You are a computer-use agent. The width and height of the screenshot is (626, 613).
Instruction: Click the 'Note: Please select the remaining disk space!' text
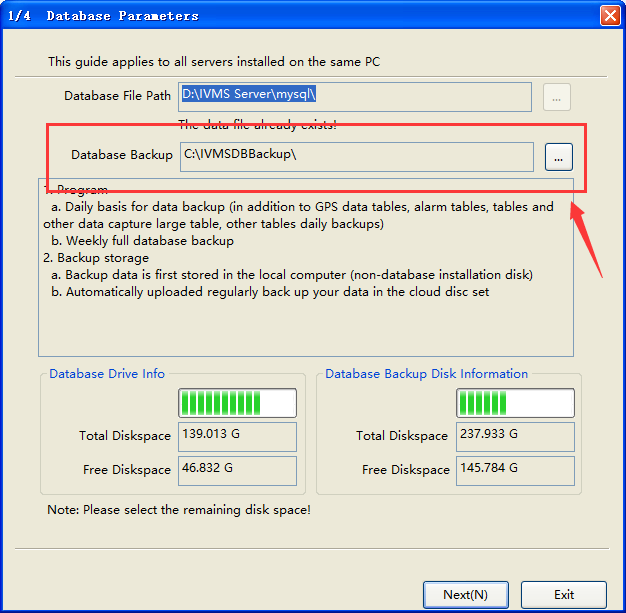179,510
